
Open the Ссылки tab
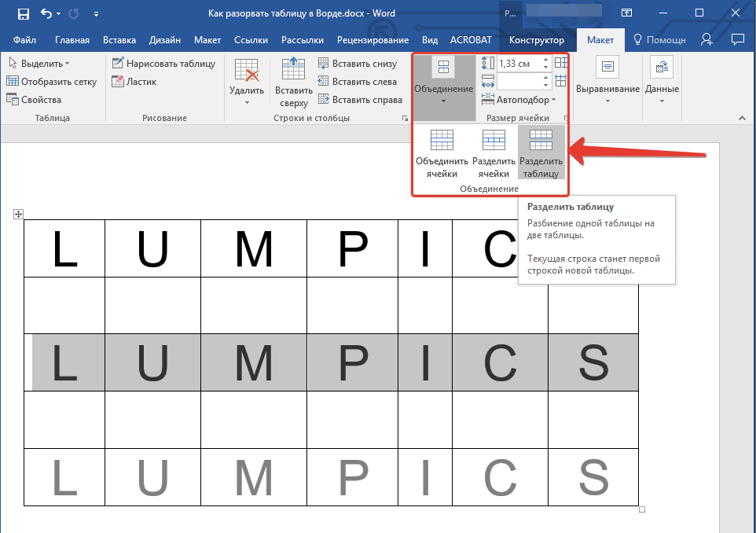click(x=251, y=40)
